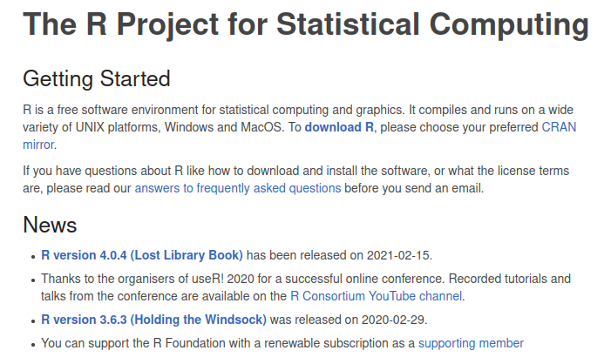Open R version 3.6.3 Holding the Windsock
Image resolution: width=611 pixels, height=364 pixels.
coord(153,320)
